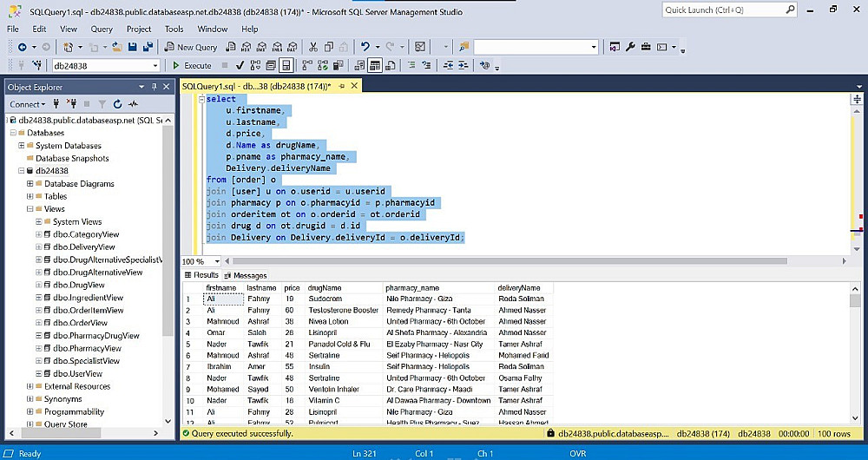Toggle Results to Text output mode
The width and height of the screenshot is (868, 460).
[359, 65]
